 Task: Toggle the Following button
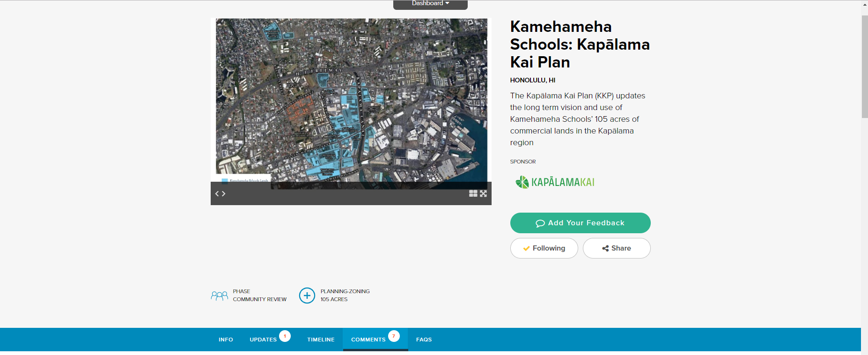coord(544,248)
